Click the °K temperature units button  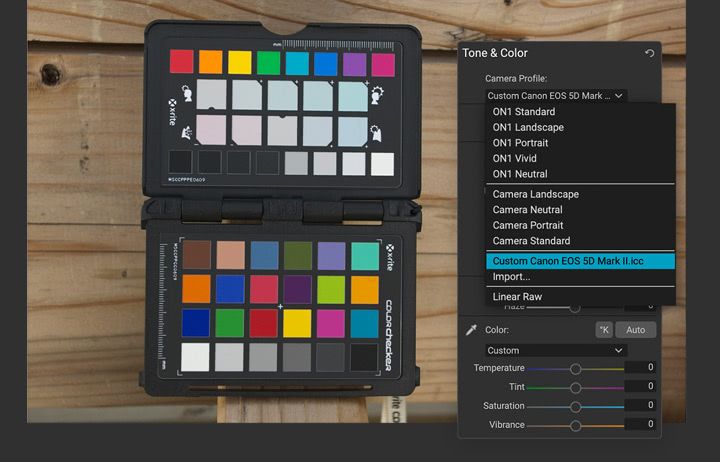click(x=604, y=330)
